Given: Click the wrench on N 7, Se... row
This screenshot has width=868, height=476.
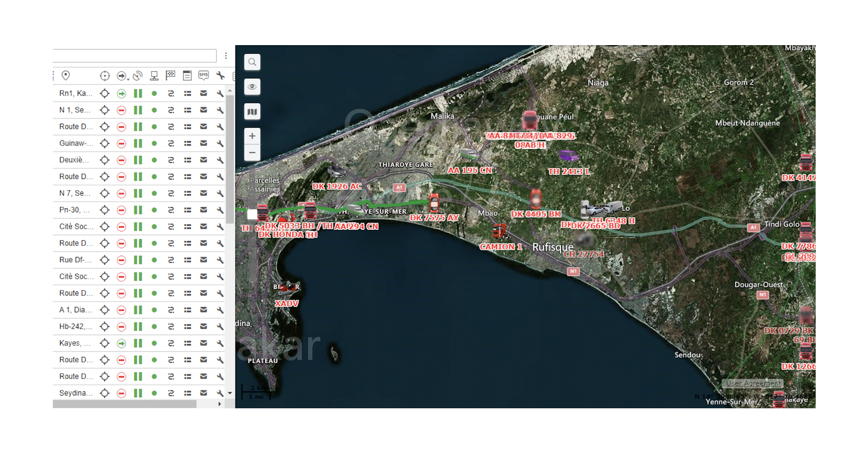Looking at the screenshot, I should 220,193.
